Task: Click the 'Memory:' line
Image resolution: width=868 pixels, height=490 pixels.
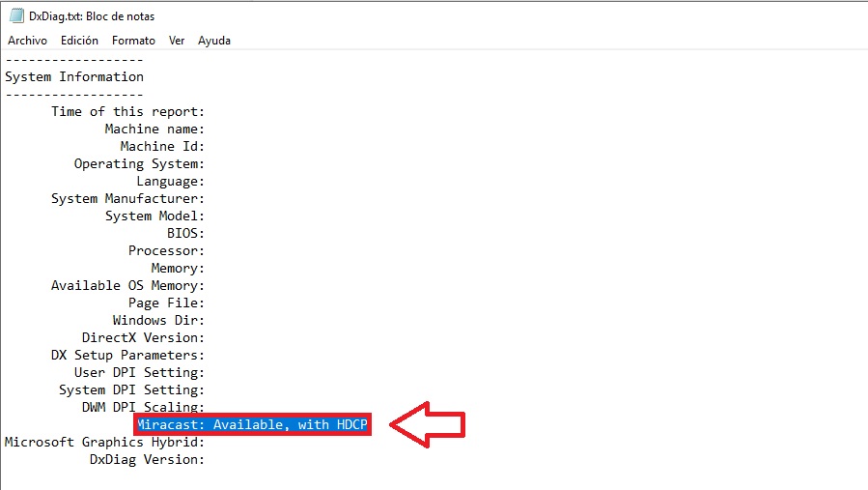Action: 178,269
